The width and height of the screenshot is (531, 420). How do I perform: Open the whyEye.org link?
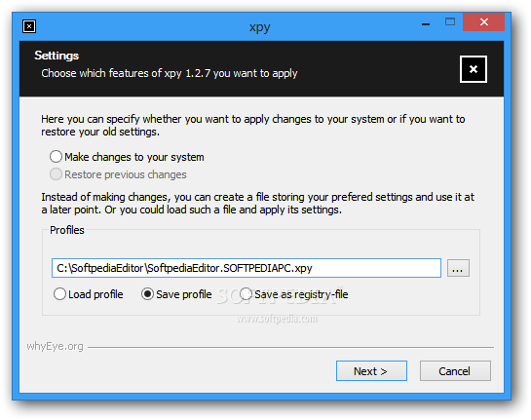(55, 346)
